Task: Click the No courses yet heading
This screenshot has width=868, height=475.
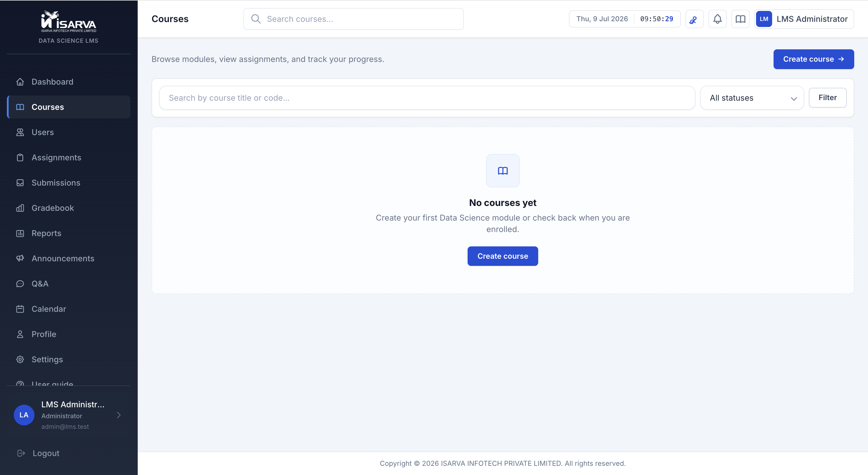Action: (x=503, y=203)
